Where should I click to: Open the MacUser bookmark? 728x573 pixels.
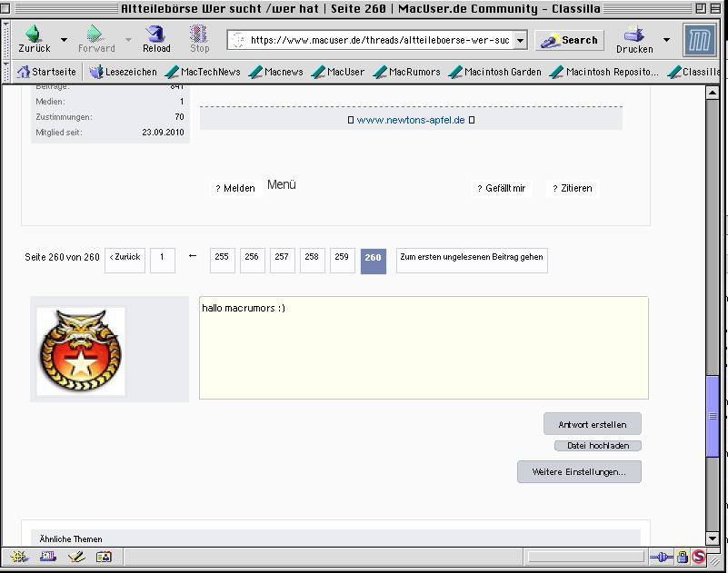tap(338, 72)
